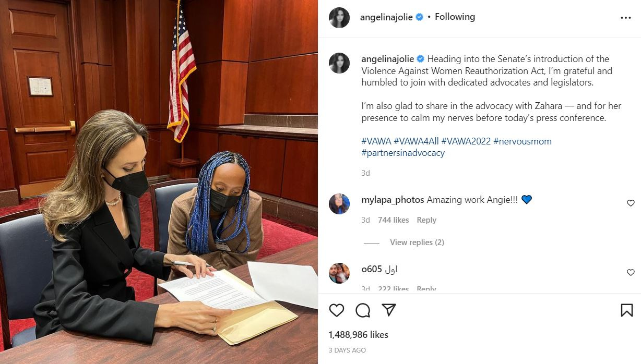Open the comment bubble icon
The width and height of the screenshot is (641, 364).
(363, 310)
